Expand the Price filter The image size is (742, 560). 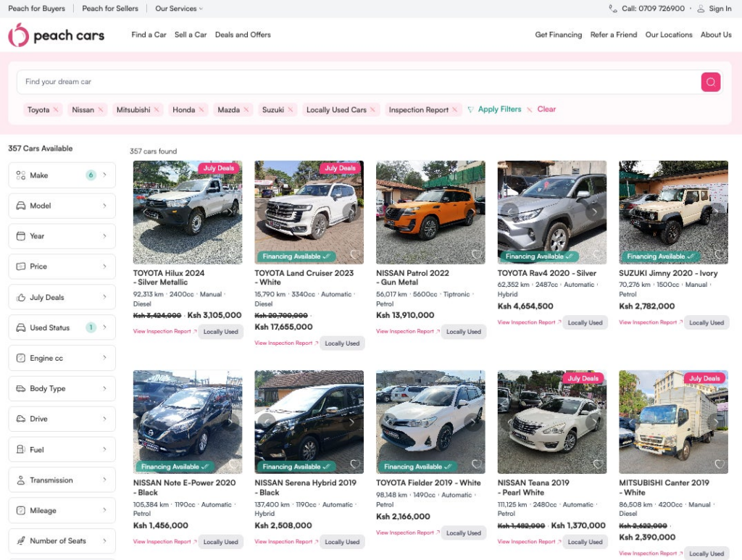click(x=62, y=267)
